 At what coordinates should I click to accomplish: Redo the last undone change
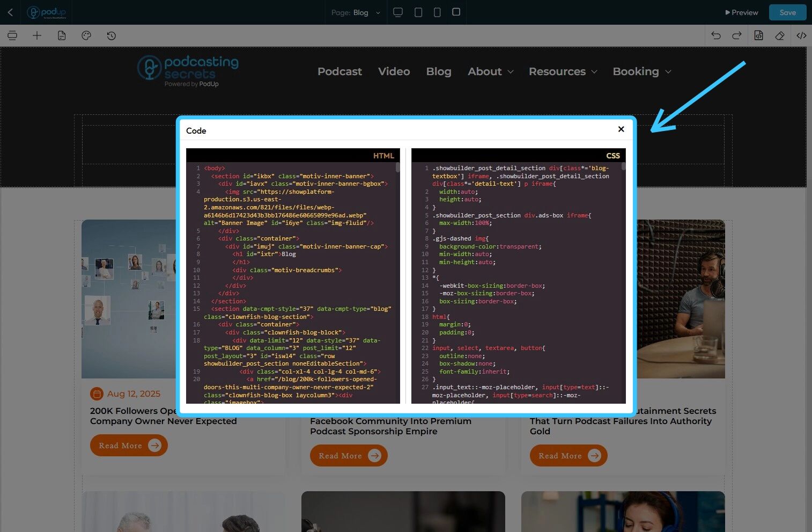737,35
